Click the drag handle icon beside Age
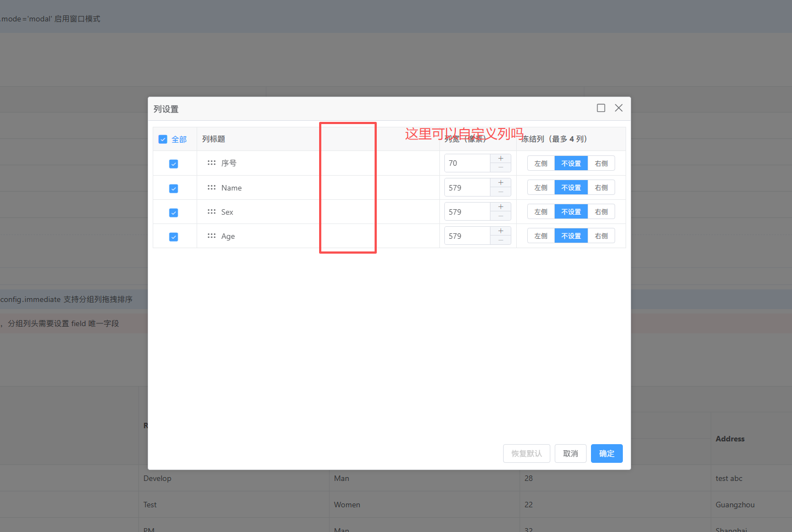The width and height of the screenshot is (792, 532). click(211, 236)
